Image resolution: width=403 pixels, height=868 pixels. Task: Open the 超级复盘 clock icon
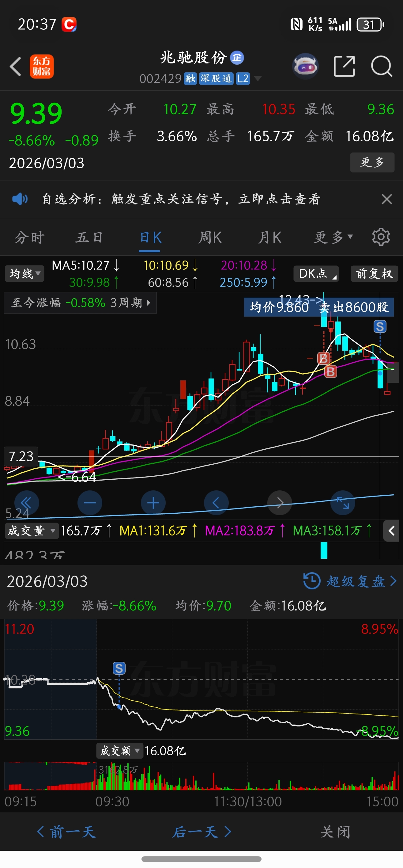click(312, 581)
